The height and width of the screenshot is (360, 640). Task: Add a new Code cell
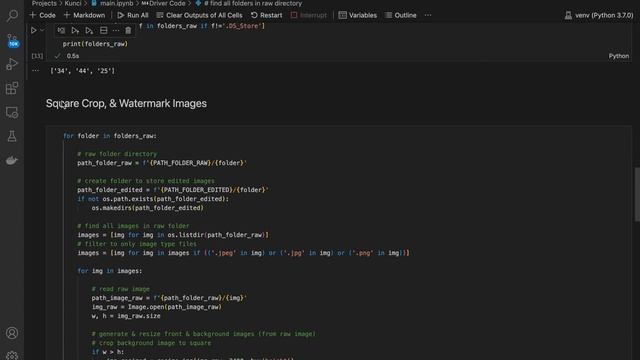(x=42, y=15)
